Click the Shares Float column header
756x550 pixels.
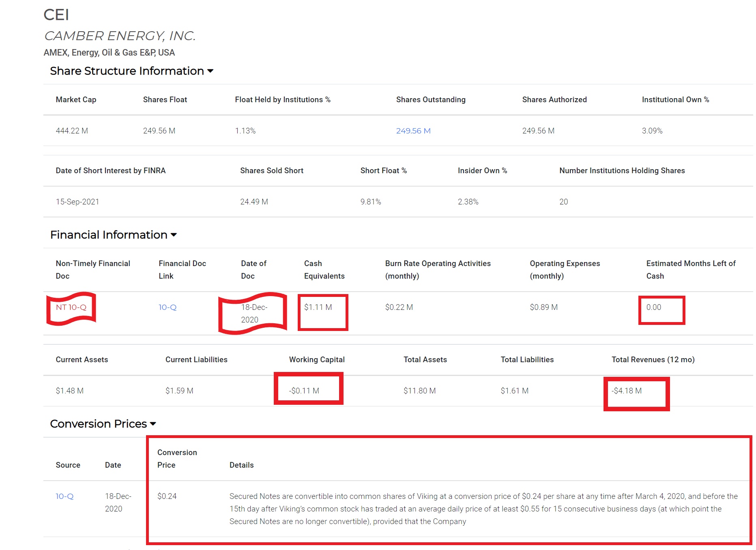pyautogui.click(x=165, y=100)
